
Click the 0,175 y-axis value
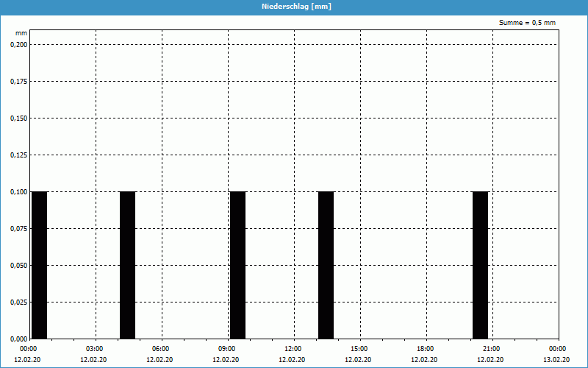[18, 82]
